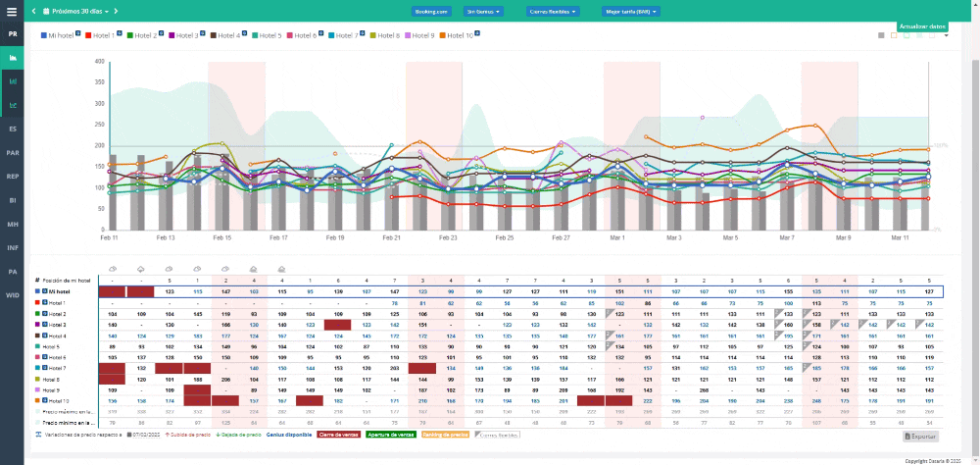Open the Próximos 30 días date selector

click(x=76, y=11)
